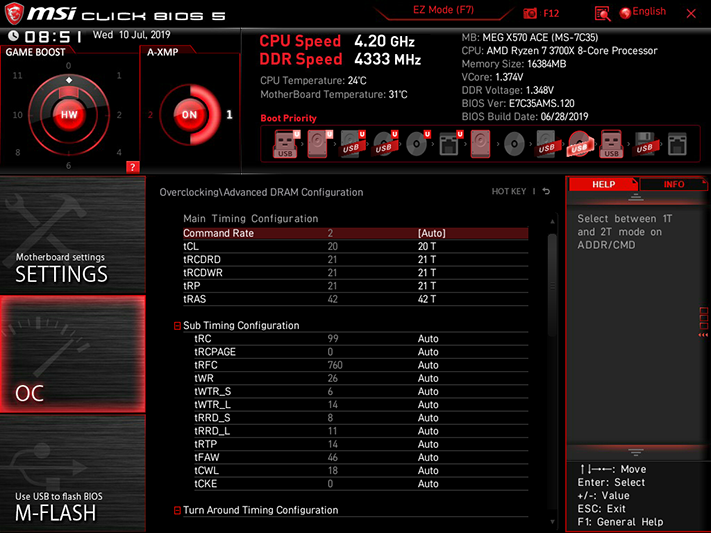Viewport: 711px width, 533px height.
Task: Select the tRRD_L timing row
Action: [361, 431]
